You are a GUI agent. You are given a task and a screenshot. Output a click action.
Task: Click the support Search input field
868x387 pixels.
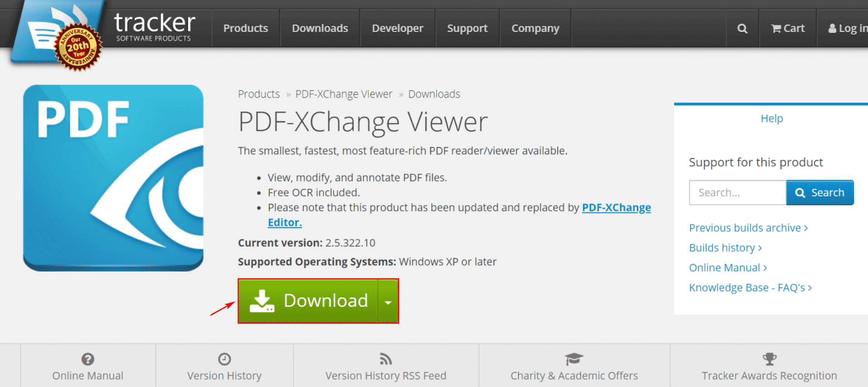[x=737, y=193]
